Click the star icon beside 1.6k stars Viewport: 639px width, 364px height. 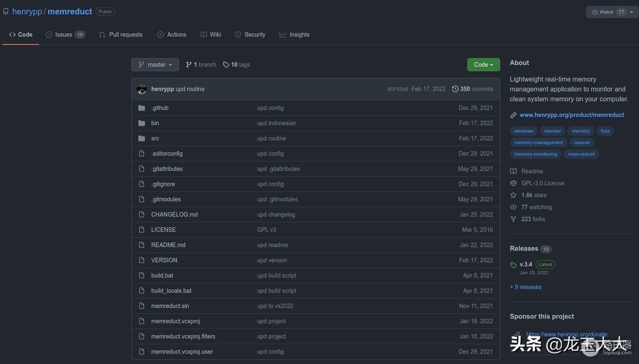513,195
